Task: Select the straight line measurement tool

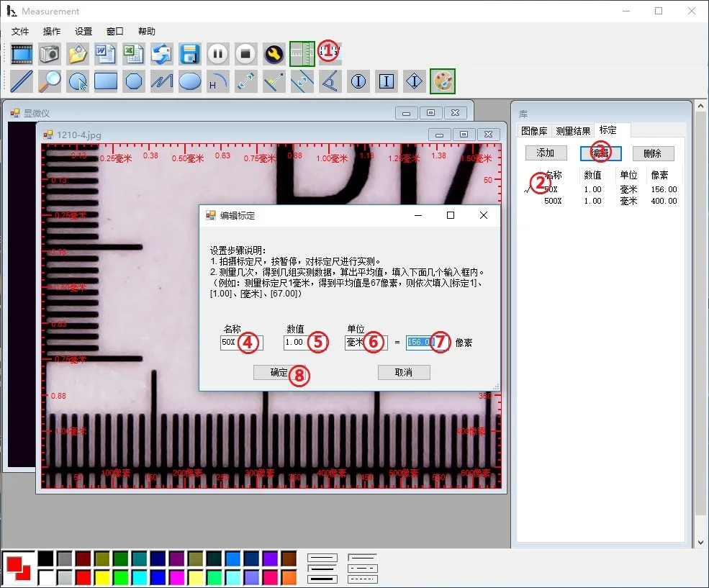Action: pos(22,81)
